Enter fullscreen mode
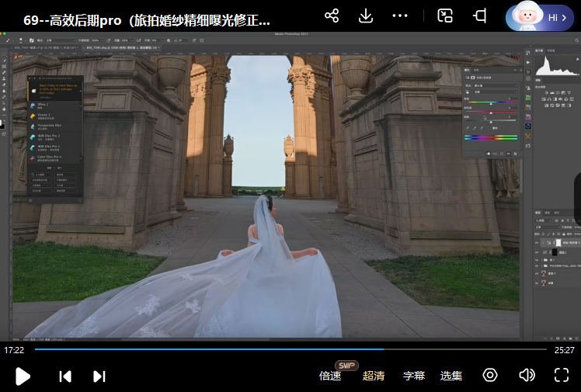The height and width of the screenshot is (392, 581). pos(562,376)
